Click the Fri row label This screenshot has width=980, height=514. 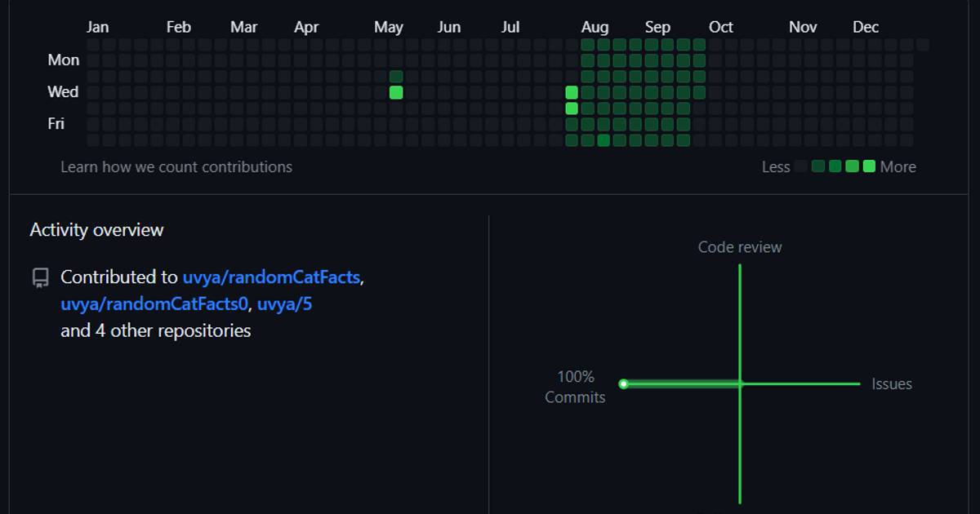click(x=56, y=124)
